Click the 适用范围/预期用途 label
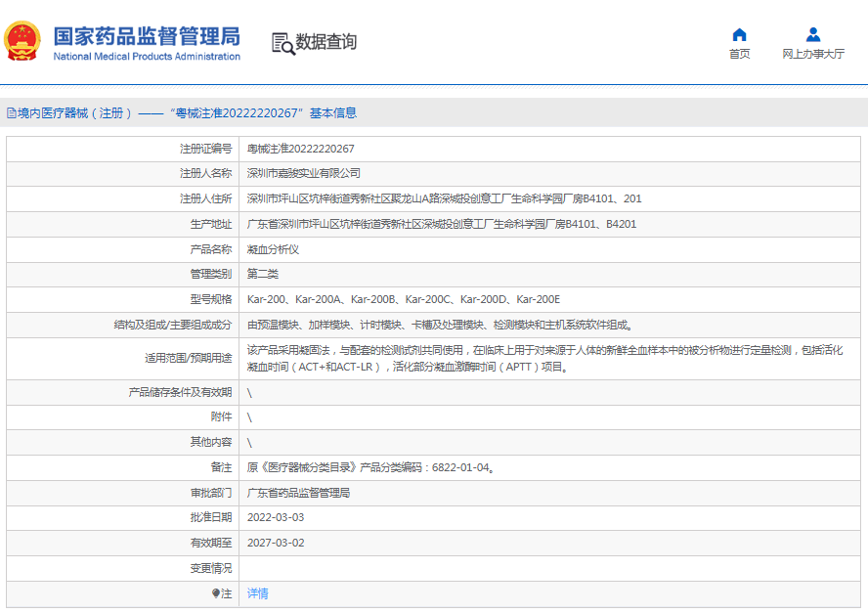868x613 pixels. (x=189, y=358)
